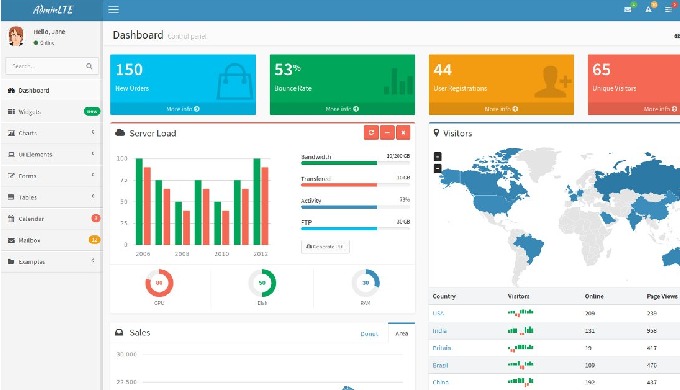
Task: Open the Britain country link
Action: click(x=442, y=348)
